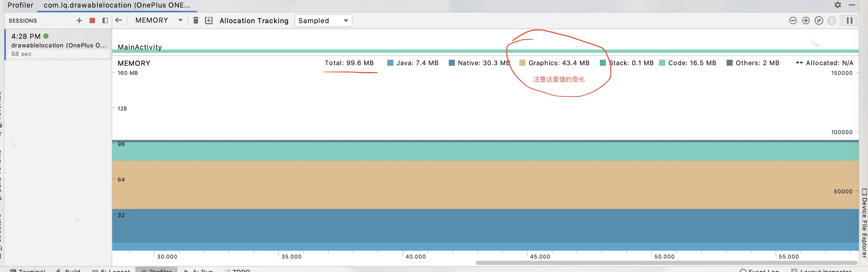The height and width of the screenshot is (272, 868).
Task: Hide the Profiler tool window
Action: click(x=852, y=5)
